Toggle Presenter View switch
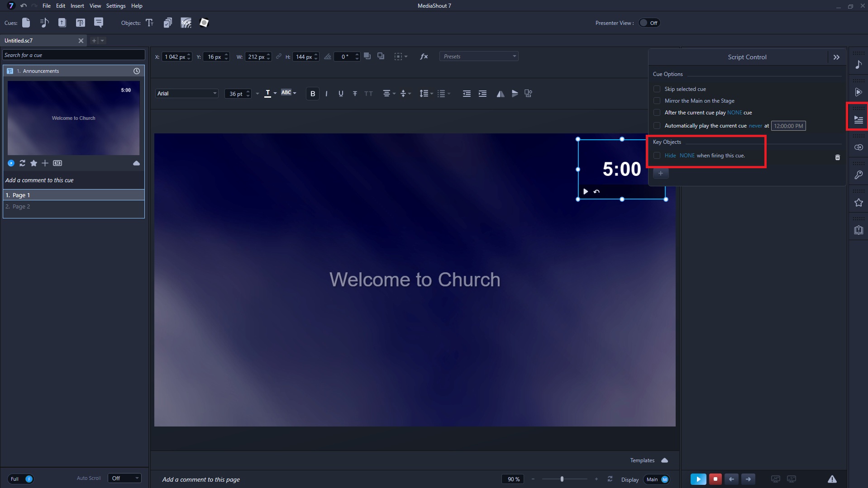This screenshot has height=488, width=868. point(649,23)
